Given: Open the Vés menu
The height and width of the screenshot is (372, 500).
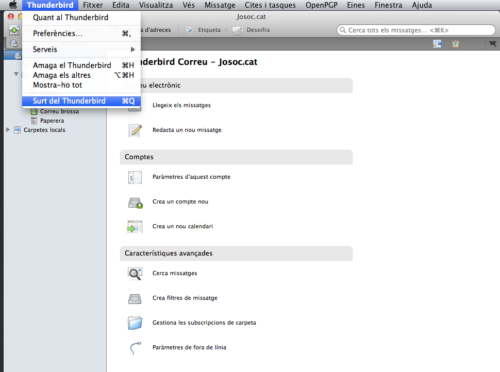Looking at the screenshot, I should [x=189, y=5].
